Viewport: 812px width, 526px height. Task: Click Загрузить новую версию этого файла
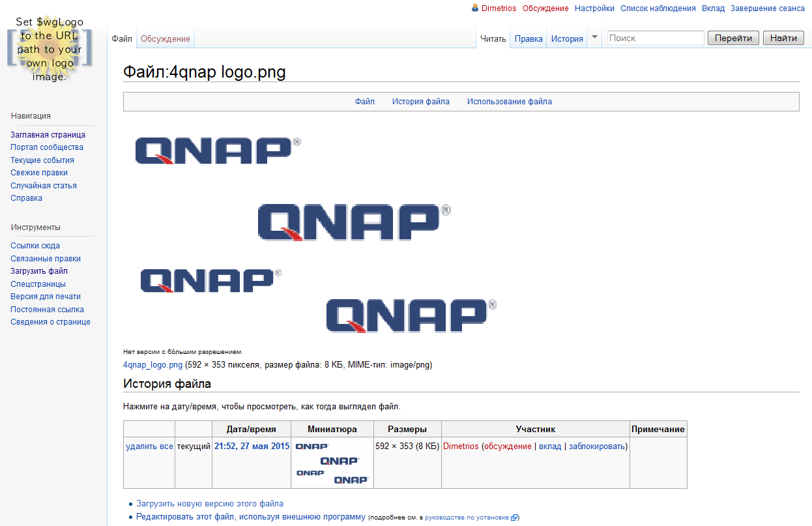tap(210, 504)
